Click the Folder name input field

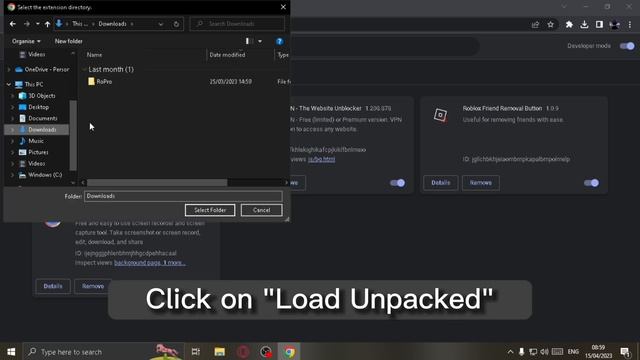183,196
